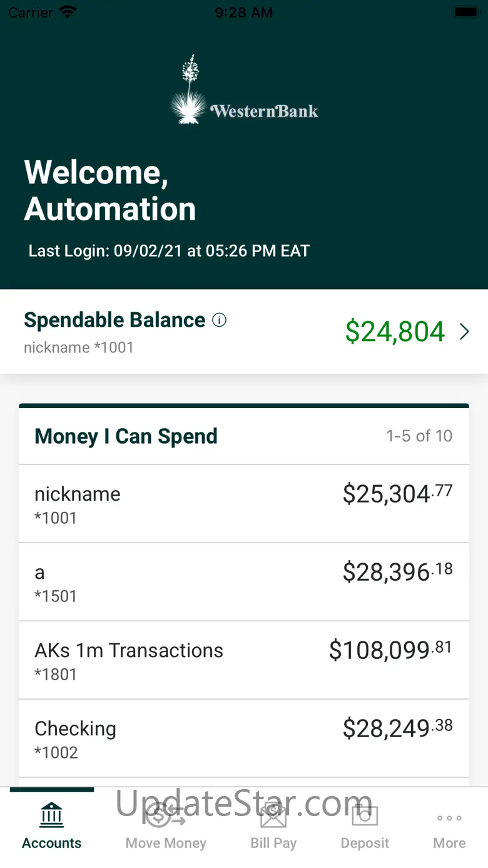Tap the Bill Pay envelope icon
This screenshot has height=868, width=488.
(273, 815)
